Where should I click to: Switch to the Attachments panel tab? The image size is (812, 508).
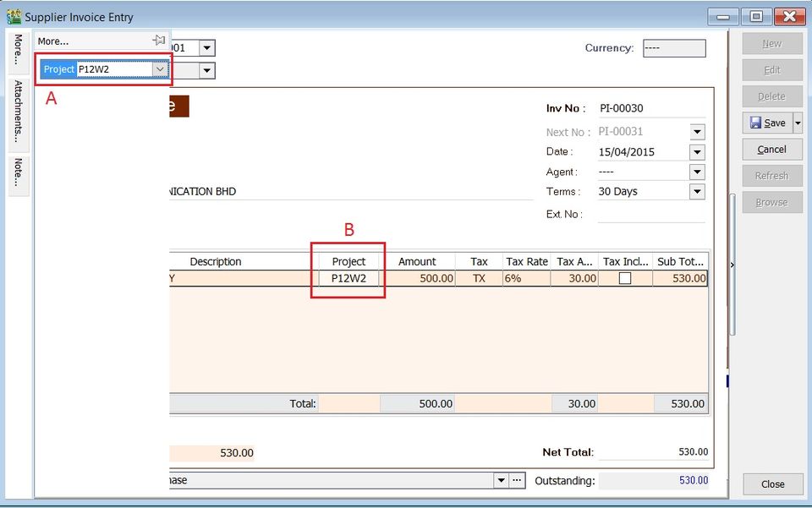pyautogui.click(x=18, y=110)
